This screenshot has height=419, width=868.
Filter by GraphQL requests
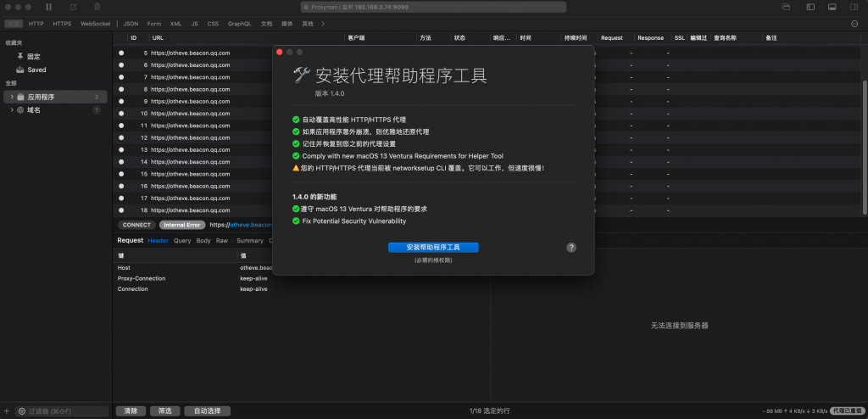pyautogui.click(x=239, y=24)
